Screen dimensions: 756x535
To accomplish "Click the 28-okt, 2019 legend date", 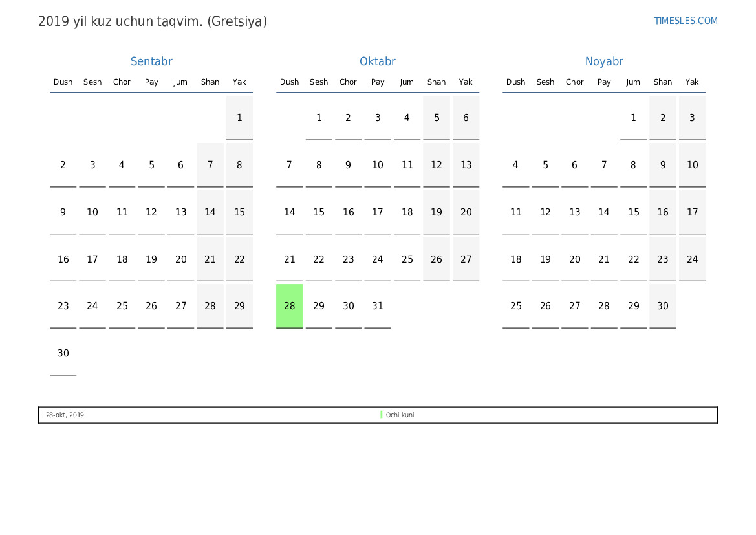I will 65,415.
